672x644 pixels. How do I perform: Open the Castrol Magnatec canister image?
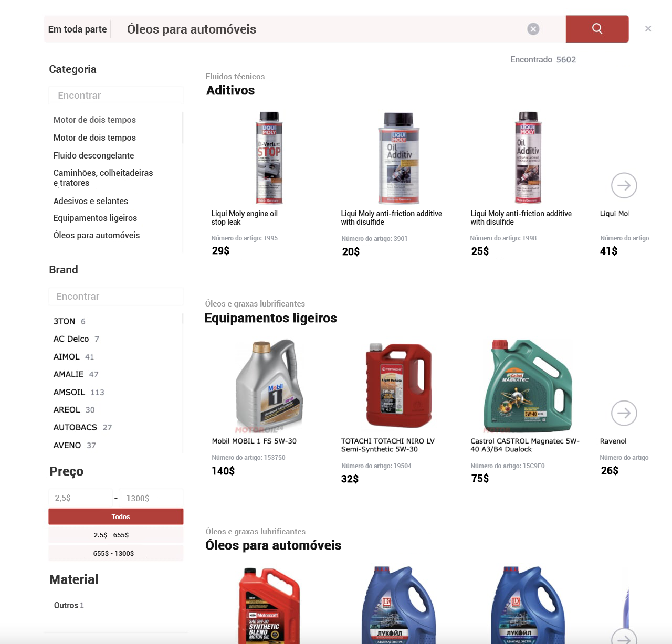528,386
